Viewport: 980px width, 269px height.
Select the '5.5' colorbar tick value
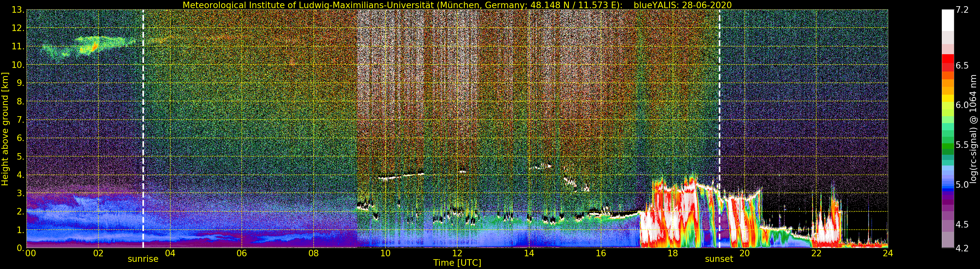[x=962, y=145]
